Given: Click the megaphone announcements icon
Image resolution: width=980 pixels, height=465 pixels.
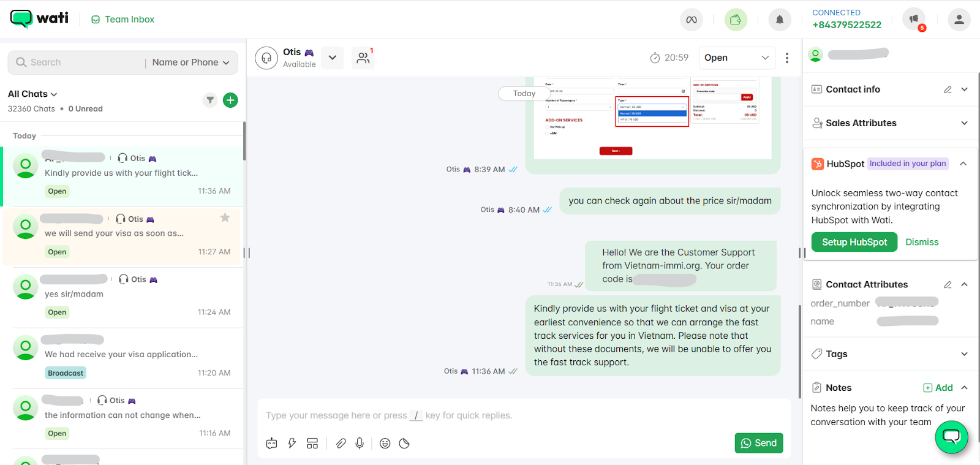Looking at the screenshot, I should pos(914,20).
